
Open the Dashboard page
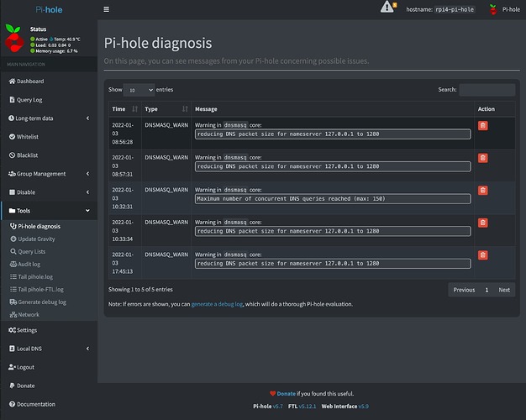(30, 81)
